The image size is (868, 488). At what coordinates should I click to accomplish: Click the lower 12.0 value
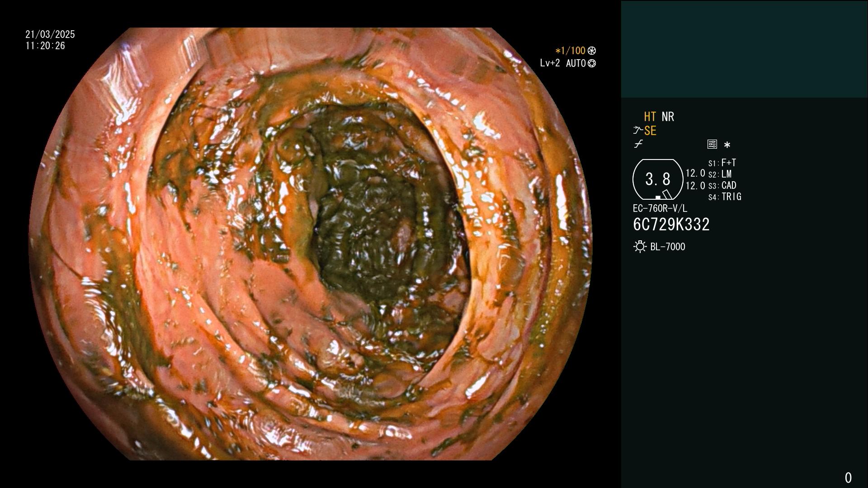point(695,185)
